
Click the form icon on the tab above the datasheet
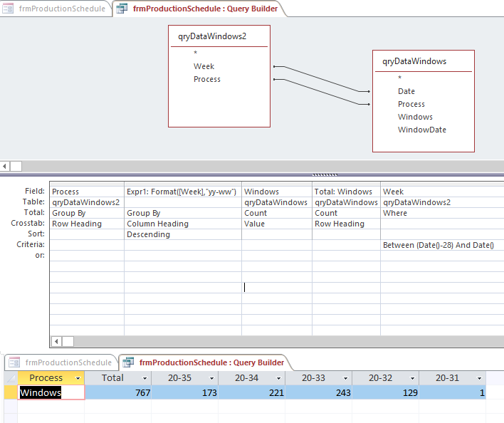(x=14, y=362)
